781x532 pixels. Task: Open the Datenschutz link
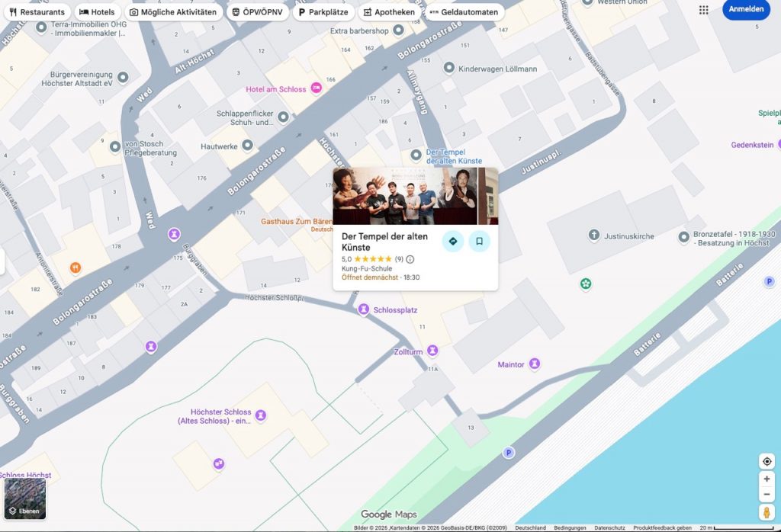(609, 527)
